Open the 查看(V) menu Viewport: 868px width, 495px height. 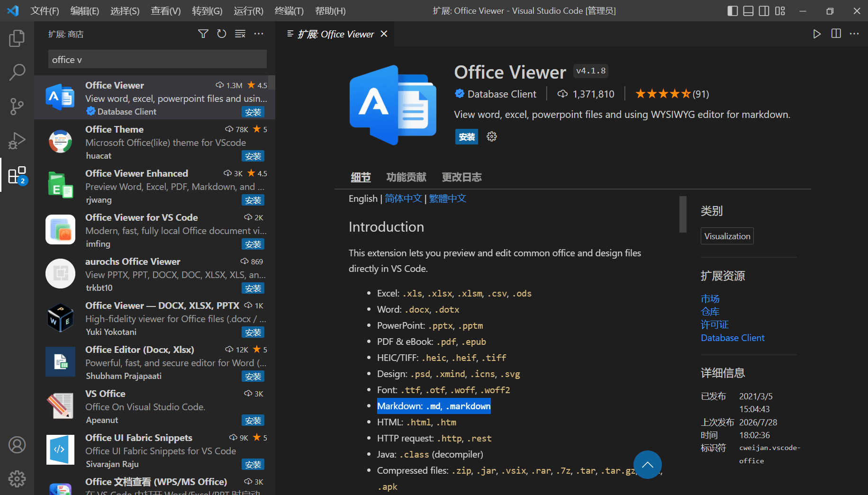166,10
